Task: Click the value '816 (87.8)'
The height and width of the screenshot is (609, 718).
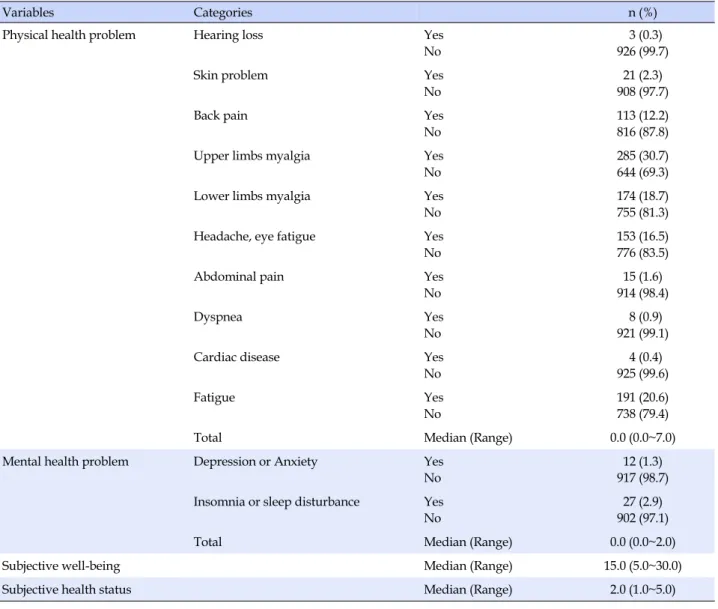Action: pyautogui.click(x=642, y=132)
